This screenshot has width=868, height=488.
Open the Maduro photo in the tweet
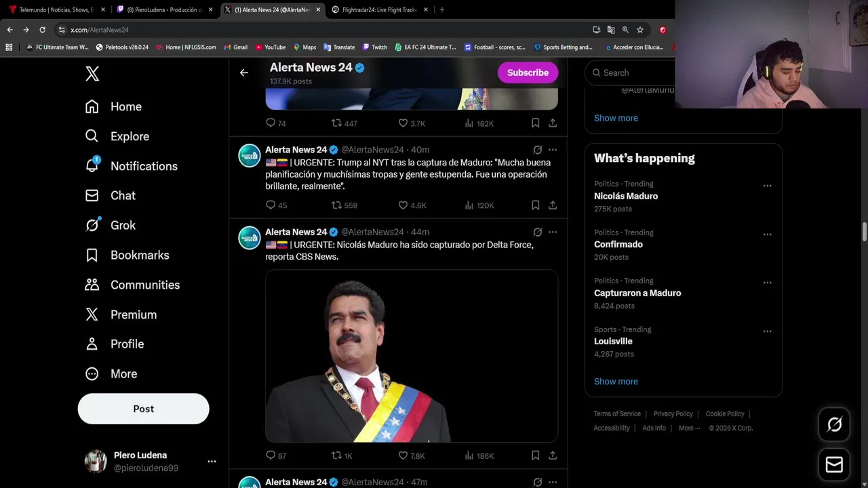412,357
